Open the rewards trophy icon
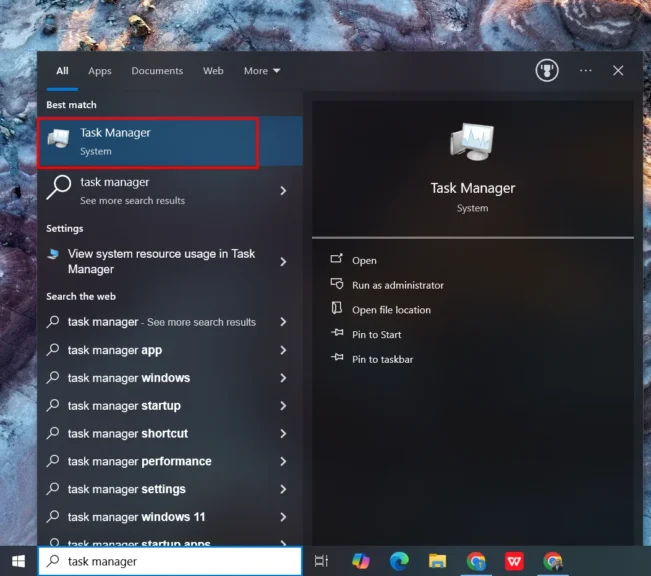 (547, 71)
